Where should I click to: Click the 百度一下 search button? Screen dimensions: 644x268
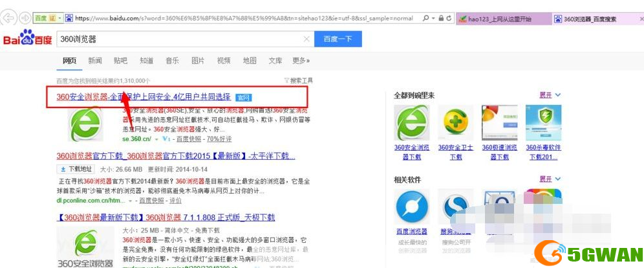pos(338,39)
